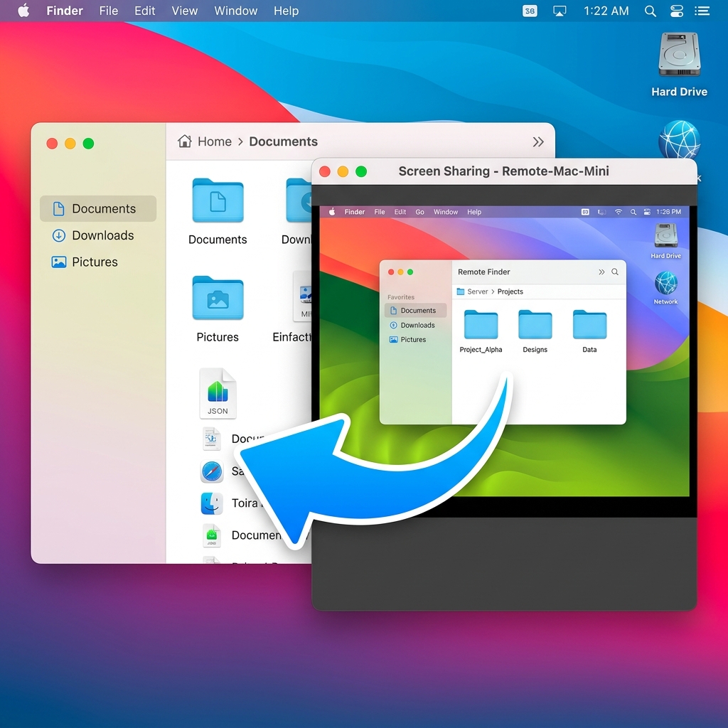The image size is (728, 728).
Task: Click the input source icon in menu bar
Action: pos(530,11)
